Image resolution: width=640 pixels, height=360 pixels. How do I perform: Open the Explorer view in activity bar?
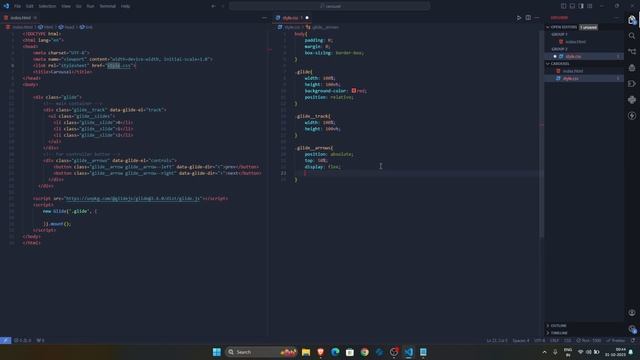pyautogui.click(x=632, y=20)
